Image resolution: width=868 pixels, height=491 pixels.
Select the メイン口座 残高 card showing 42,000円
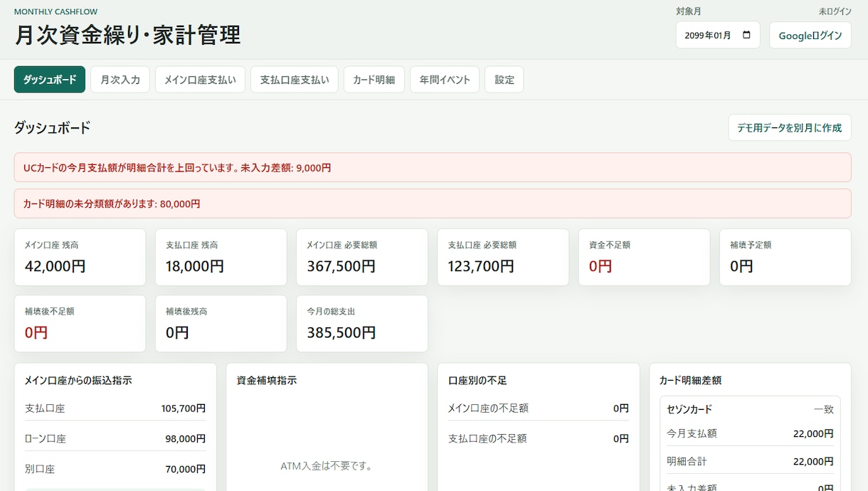[80, 257]
